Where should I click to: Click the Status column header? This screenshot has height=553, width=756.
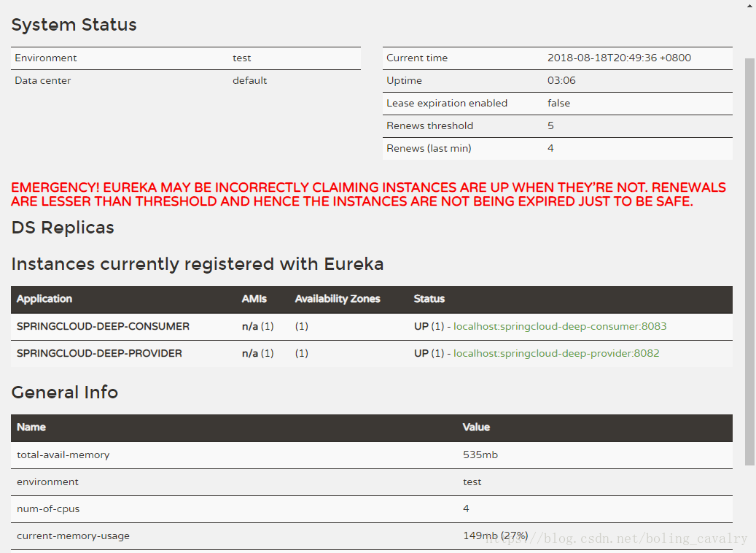click(429, 298)
